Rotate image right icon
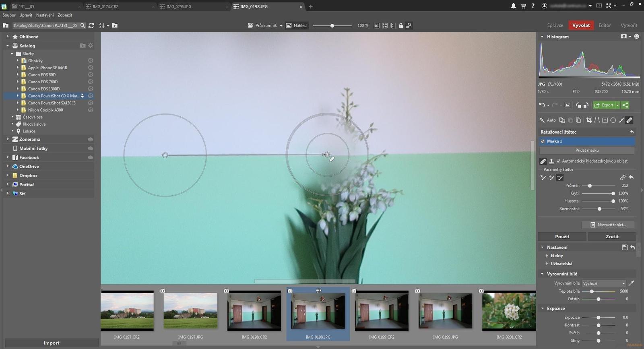The image size is (644, 349). 586,105
